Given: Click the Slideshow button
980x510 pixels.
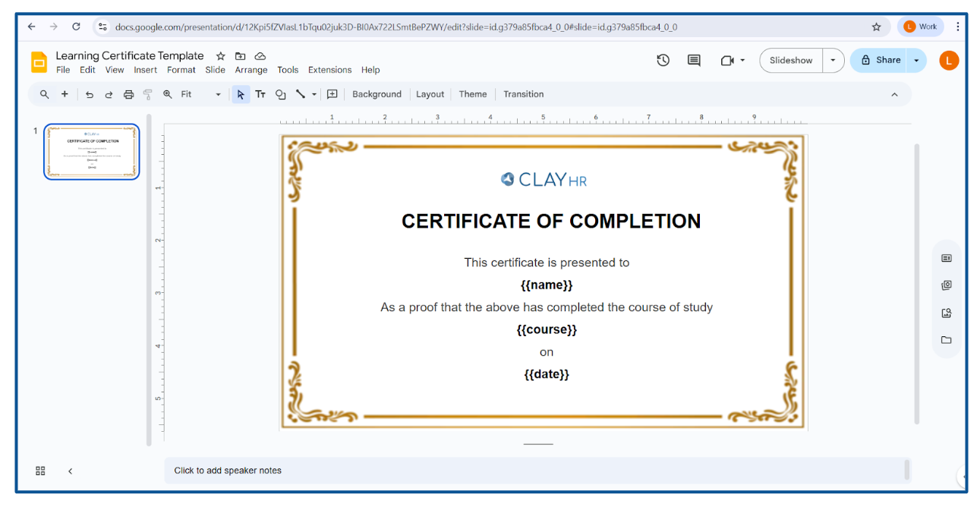Looking at the screenshot, I should pos(791,60).
